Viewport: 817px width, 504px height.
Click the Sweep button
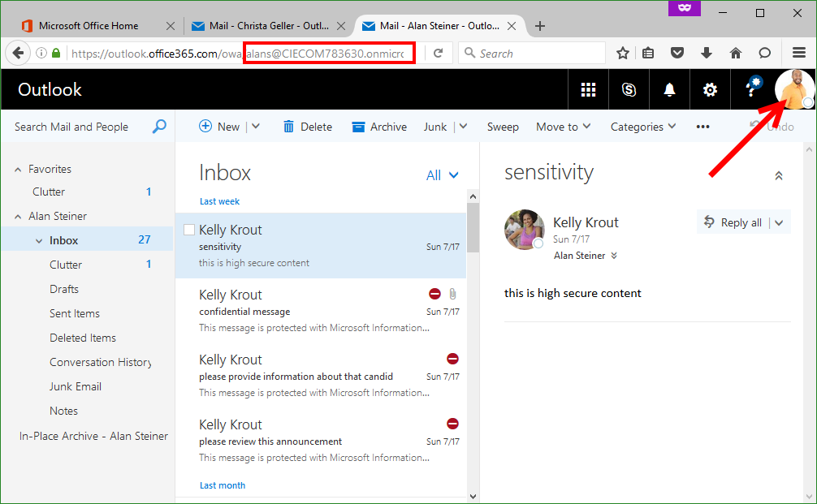(503, 127)
